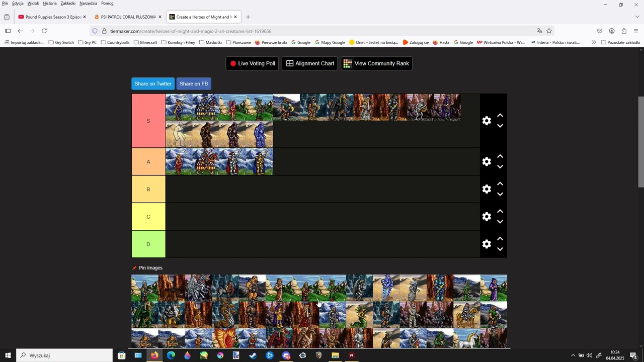
Task: Open the extensions puzzle icon
Action: pyautogui.click(x=624, y=31)
